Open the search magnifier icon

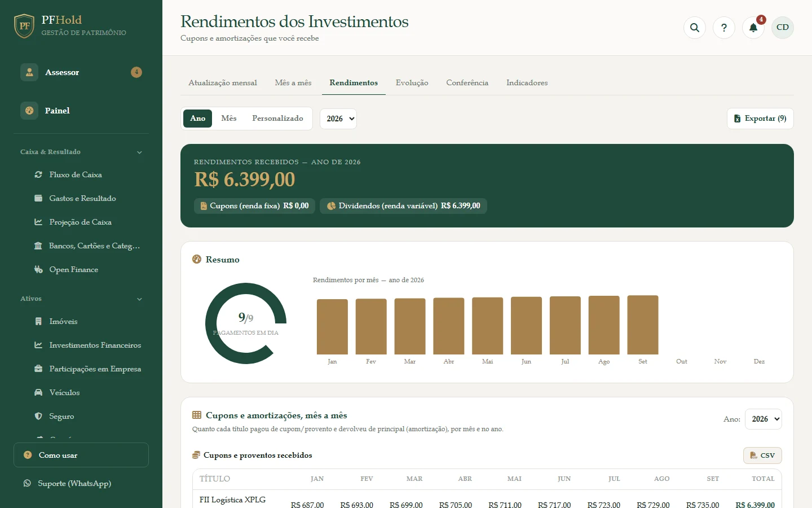pos(695,28)
